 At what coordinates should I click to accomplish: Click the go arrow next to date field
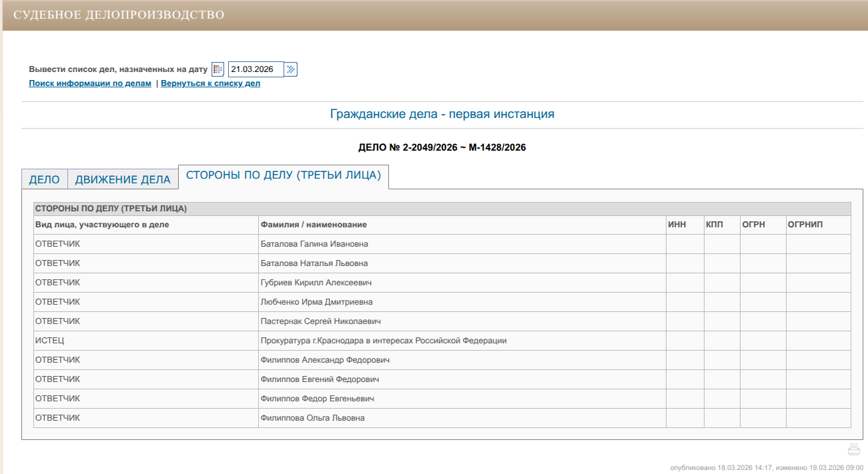(291, 69)
